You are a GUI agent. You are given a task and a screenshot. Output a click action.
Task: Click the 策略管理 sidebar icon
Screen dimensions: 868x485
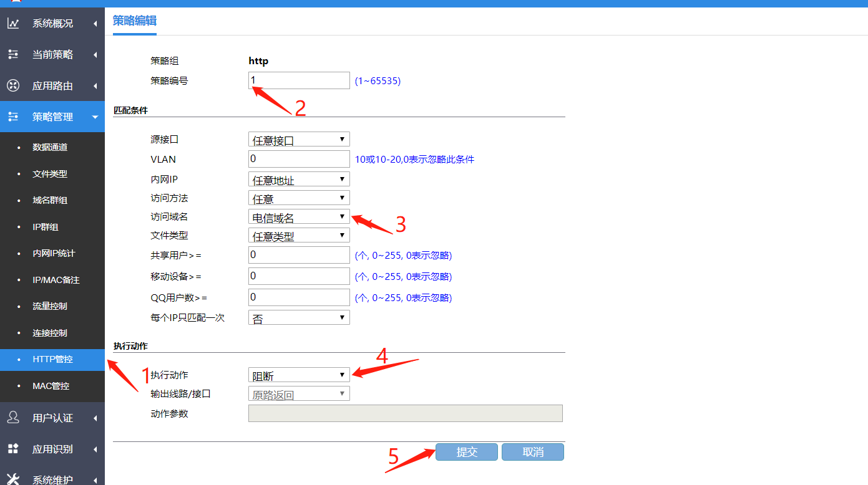click(13, 117)
